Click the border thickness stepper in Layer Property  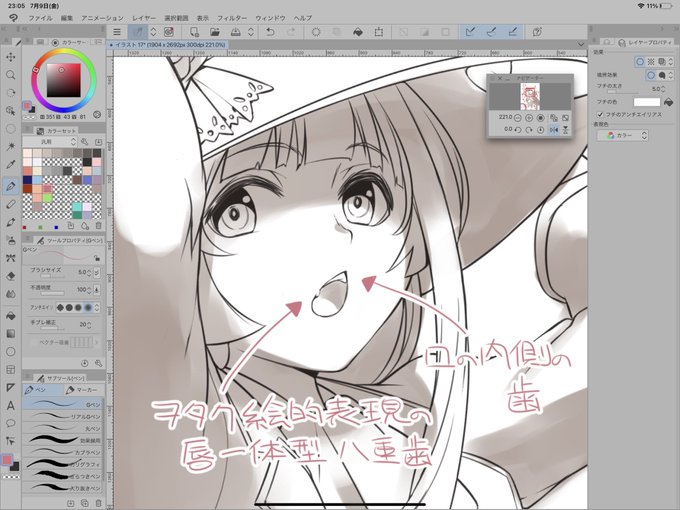(x=664, y=89)
